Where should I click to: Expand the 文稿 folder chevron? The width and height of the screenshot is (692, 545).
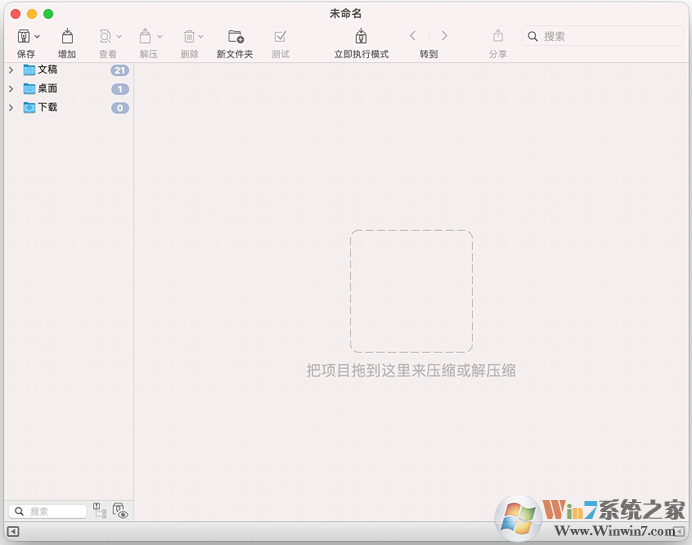tap(11, 70)
